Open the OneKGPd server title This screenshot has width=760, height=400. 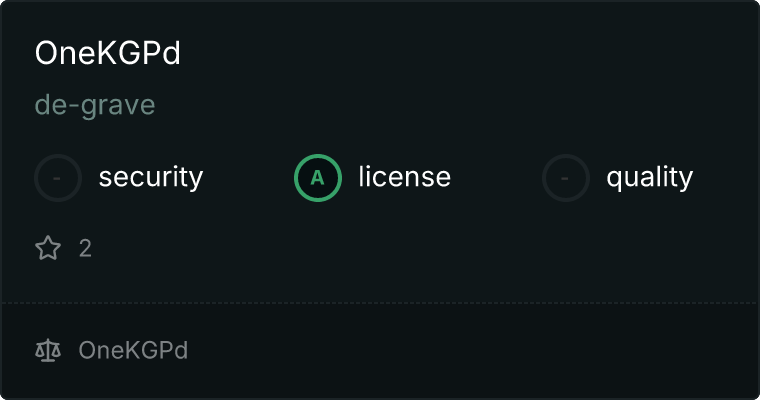[108, 53]
